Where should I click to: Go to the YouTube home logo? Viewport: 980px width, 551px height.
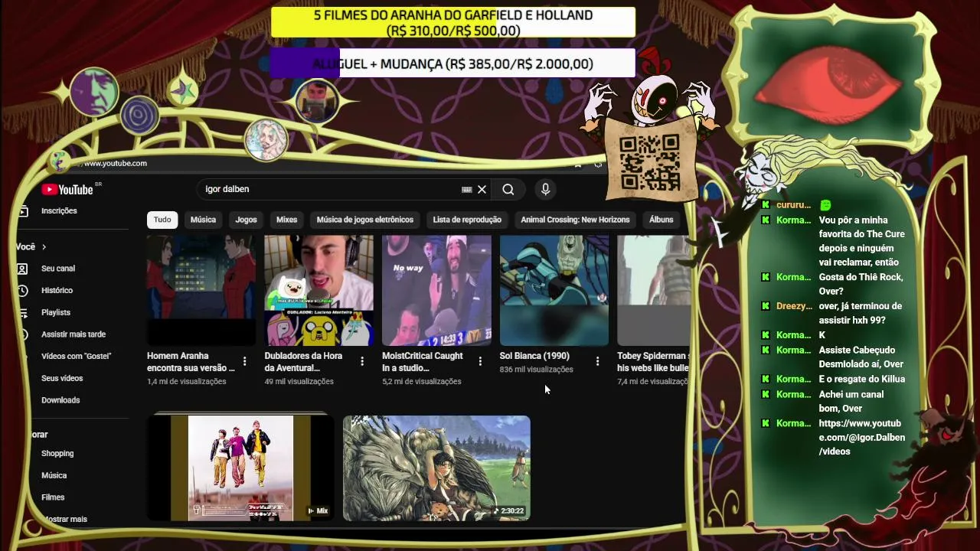(x=67, y=190)
